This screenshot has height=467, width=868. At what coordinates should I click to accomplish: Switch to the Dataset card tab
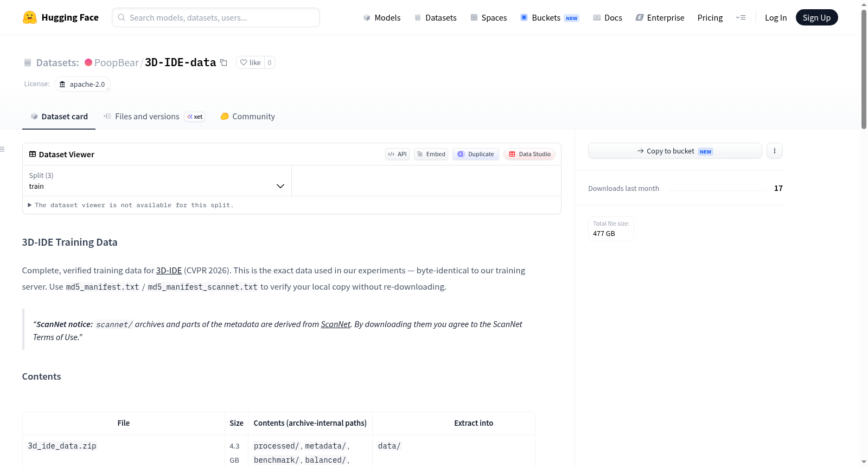(59, 116)
